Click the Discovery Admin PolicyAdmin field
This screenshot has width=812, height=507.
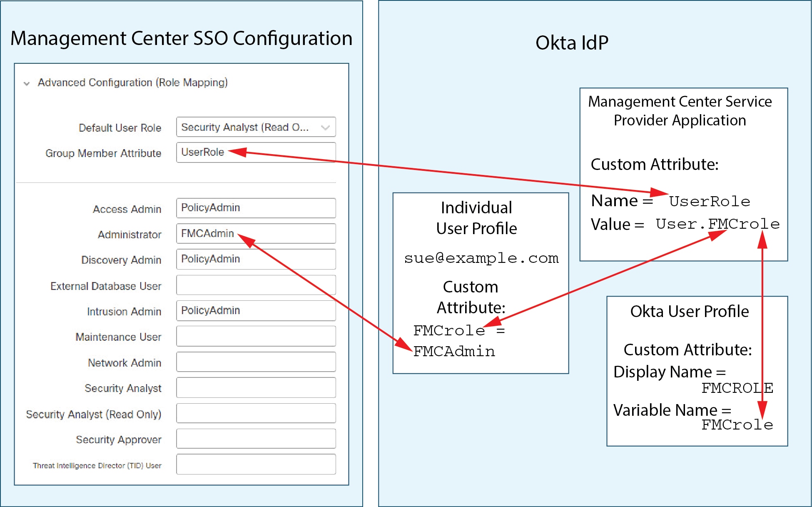tap(256, 259)
